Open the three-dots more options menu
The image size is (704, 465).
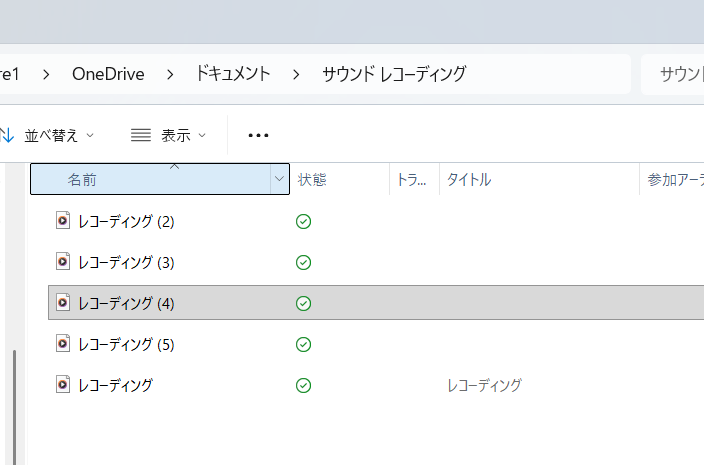click(258, 135)
